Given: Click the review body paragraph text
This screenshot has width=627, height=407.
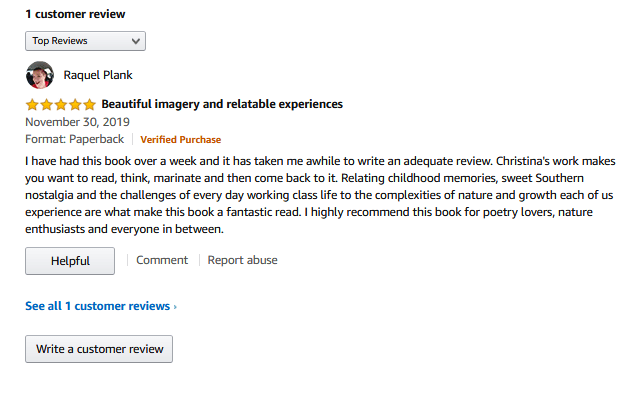Looking at the screenshot, I should tap(320, 195).
